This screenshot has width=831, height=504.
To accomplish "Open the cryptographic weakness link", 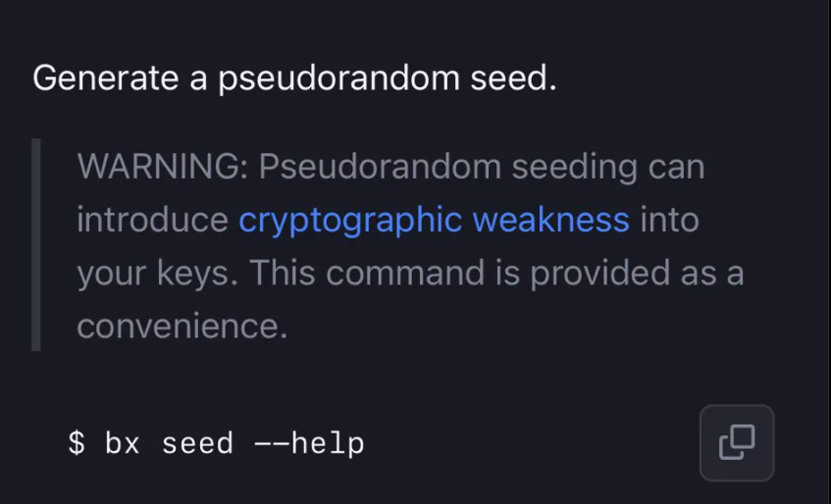I will [x=434, y=220].
